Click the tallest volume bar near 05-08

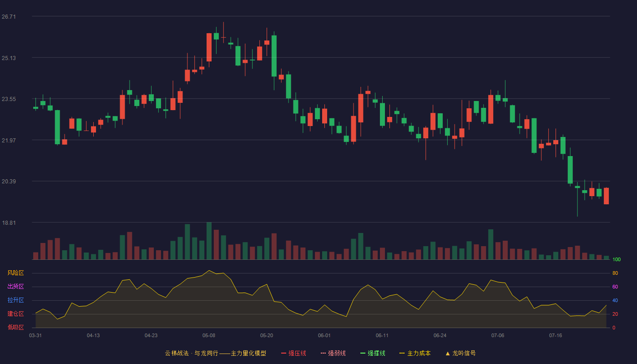(209, 241)
